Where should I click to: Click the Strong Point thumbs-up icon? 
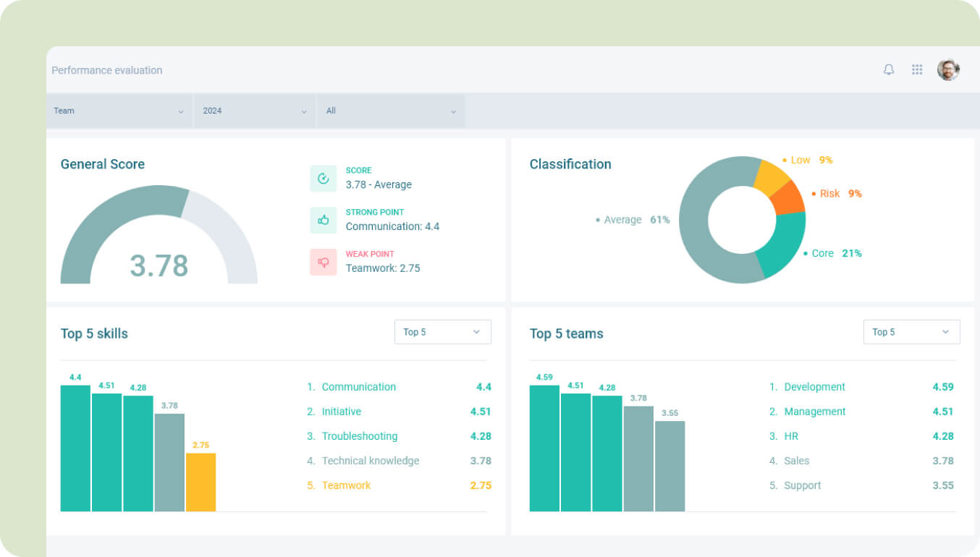[324, 220]
